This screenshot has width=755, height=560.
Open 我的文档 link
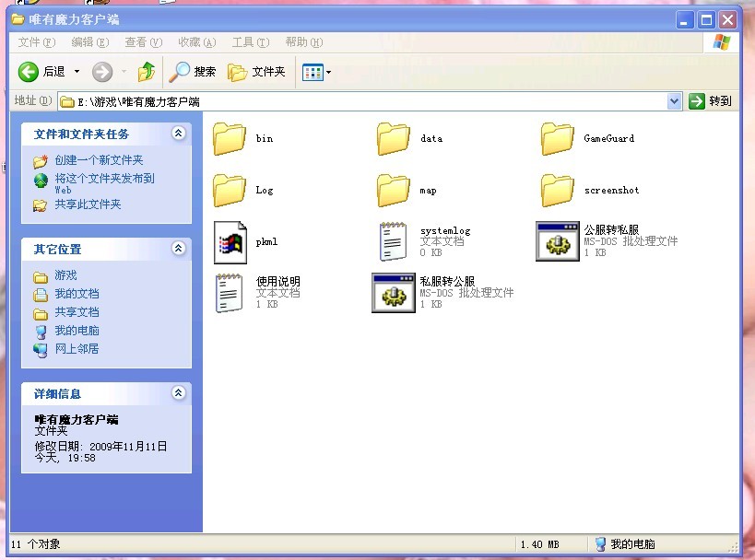77,294
